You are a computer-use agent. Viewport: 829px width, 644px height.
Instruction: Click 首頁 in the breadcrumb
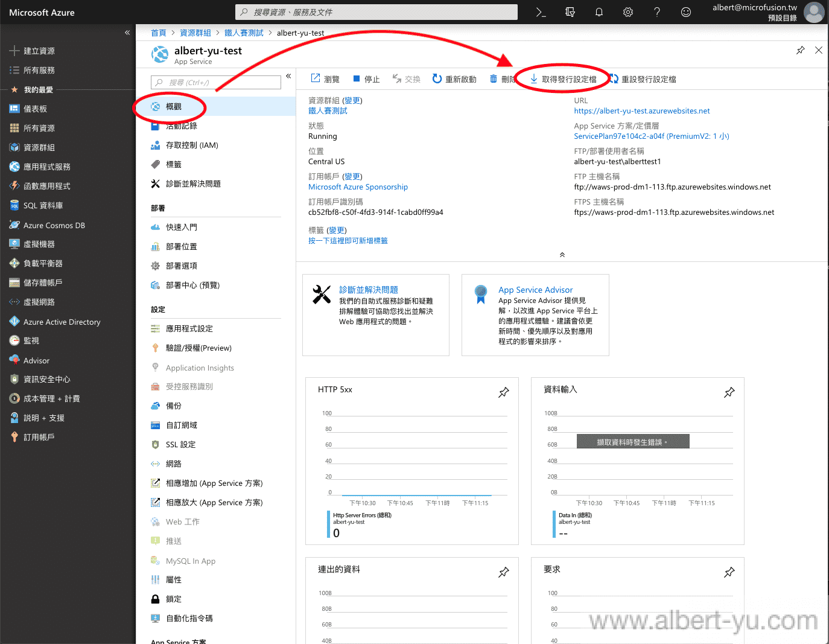159,33
